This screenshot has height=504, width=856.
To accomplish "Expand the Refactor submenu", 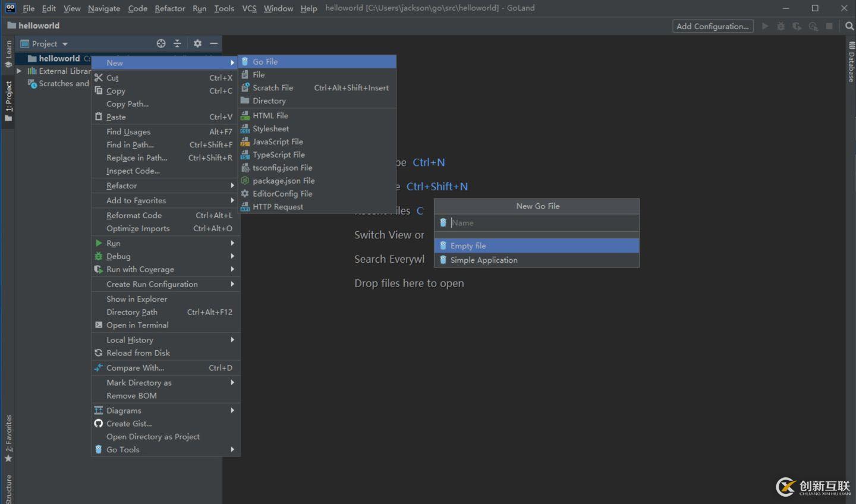I will (x=166, y=186).
